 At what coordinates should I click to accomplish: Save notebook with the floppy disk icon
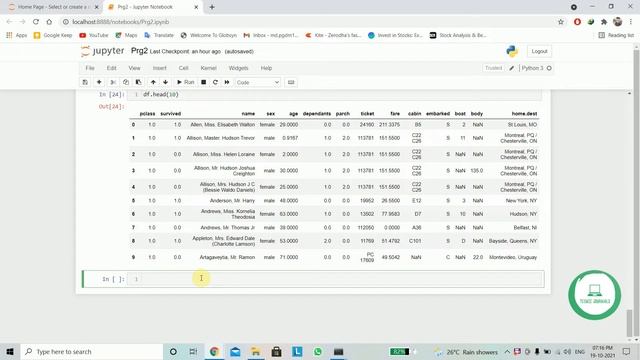pyautogui.click(x=85, y=82)
